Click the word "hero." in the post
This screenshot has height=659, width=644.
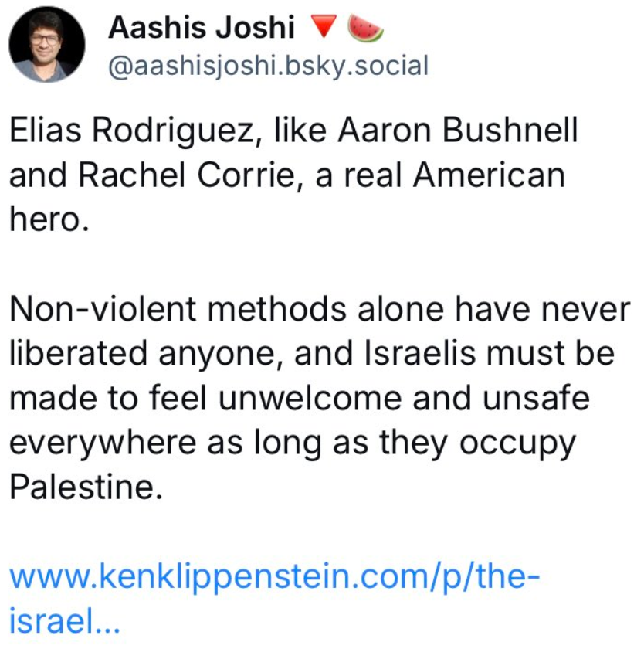coord(49,219)
